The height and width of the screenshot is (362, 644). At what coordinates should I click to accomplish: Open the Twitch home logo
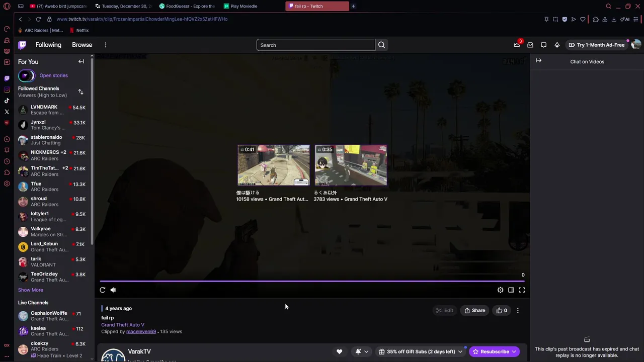(22, 45)
